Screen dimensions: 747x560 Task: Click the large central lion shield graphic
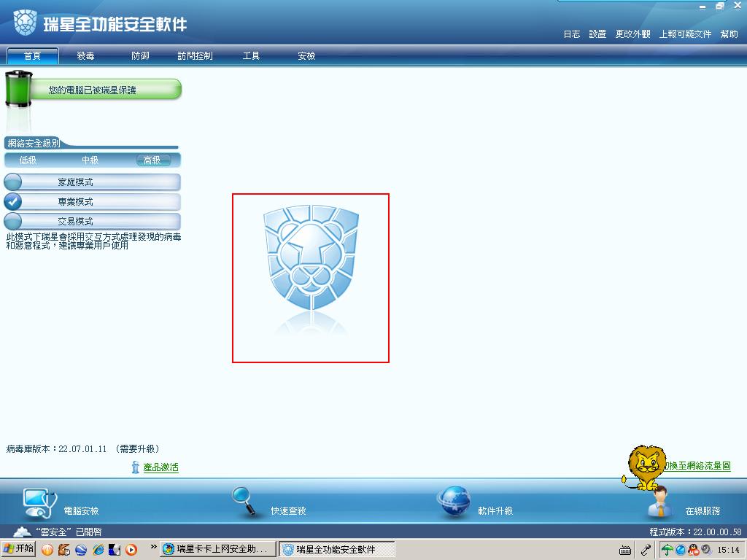[x=311, y=259]
